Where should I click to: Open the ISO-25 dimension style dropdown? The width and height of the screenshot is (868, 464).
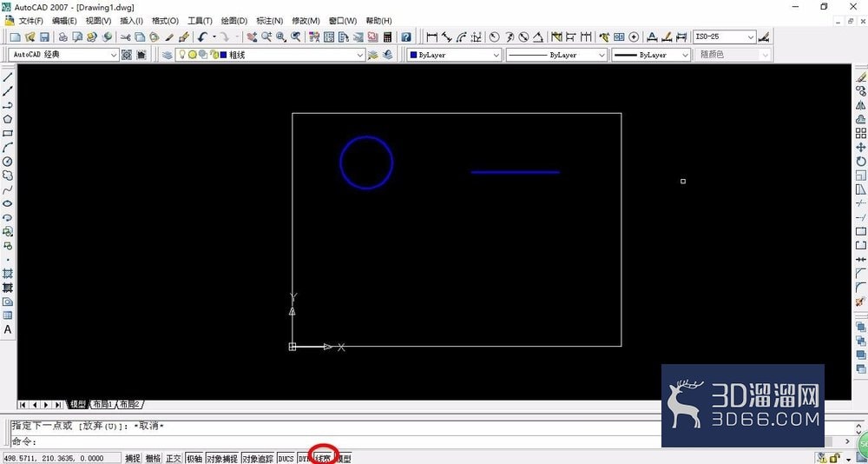point(724,37)
